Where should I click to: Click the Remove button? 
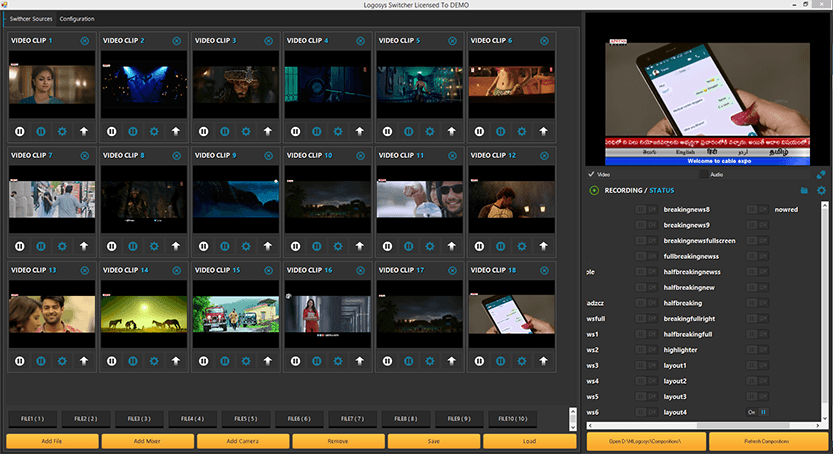point(338,441)
